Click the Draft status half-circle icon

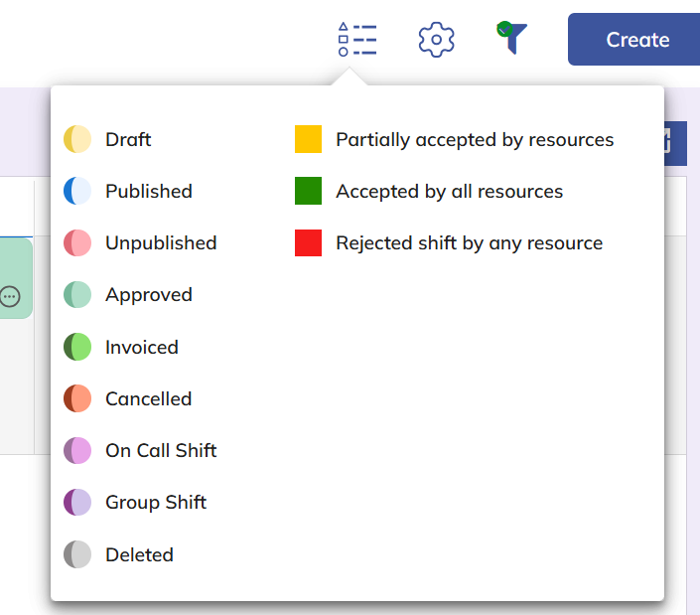pos(77,139)
